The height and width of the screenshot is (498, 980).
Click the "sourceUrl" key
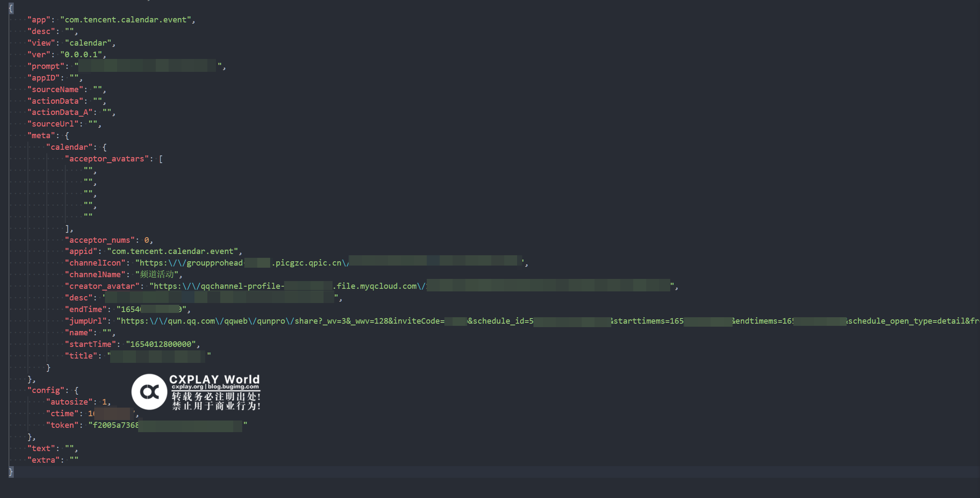pyautogui.click(x=53, y=124)
